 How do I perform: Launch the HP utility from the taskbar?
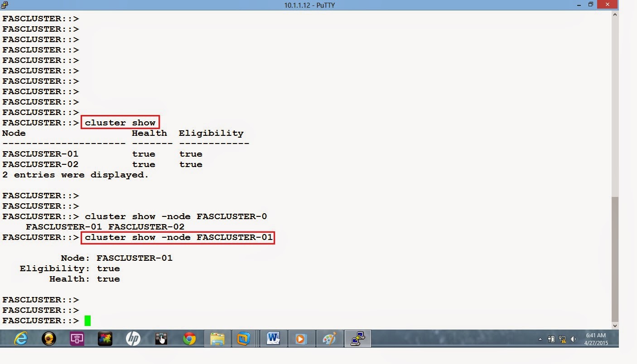(x=133, y=338)
